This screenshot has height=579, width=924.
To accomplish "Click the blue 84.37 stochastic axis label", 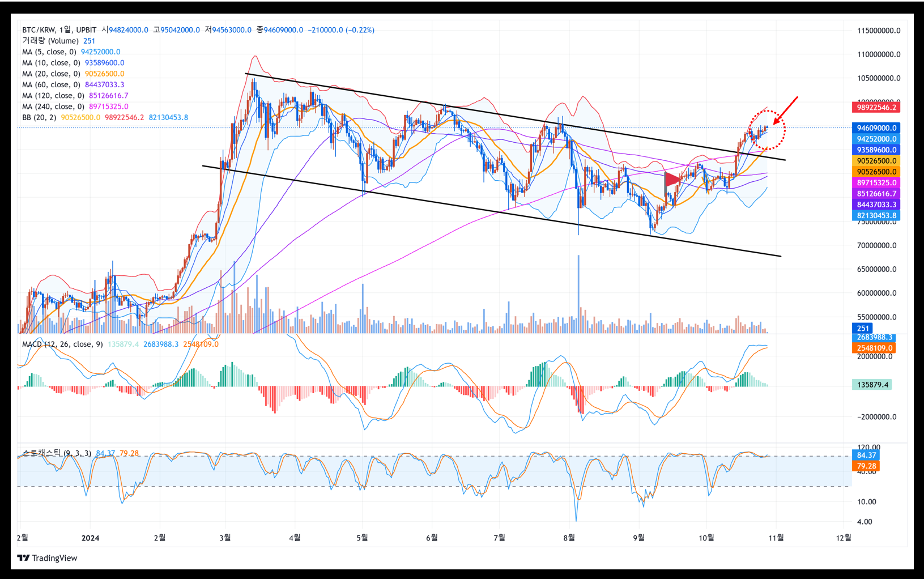I will tap(866, 455).
